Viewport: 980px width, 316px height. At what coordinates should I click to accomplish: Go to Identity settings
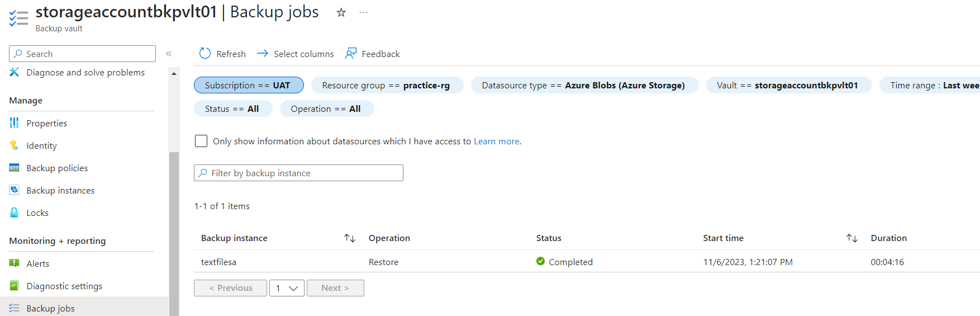click(x=42, y=145)
